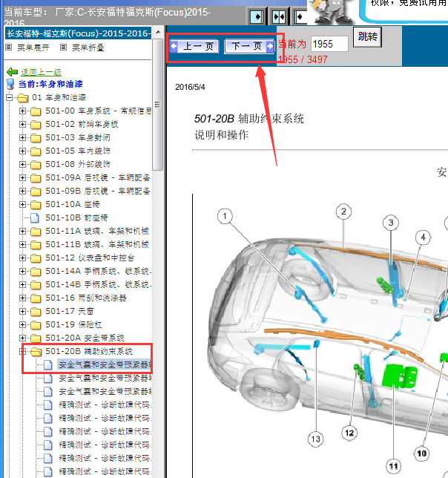Image resolution: width=448 pixels, height=478 pixels.
Task: Click 菜单折叠 to collapse all menus
Action: tap(88, 48)
